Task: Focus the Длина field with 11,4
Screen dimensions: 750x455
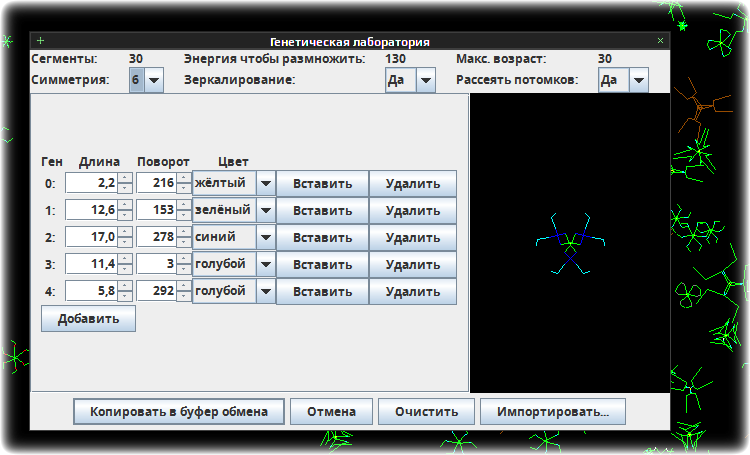Action: click(91, 264)
